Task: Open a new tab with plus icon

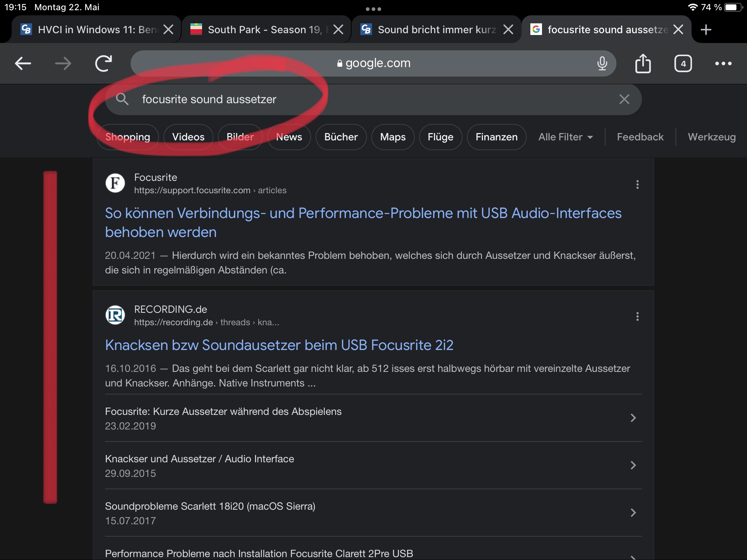Action: click(x=706, y=30)
